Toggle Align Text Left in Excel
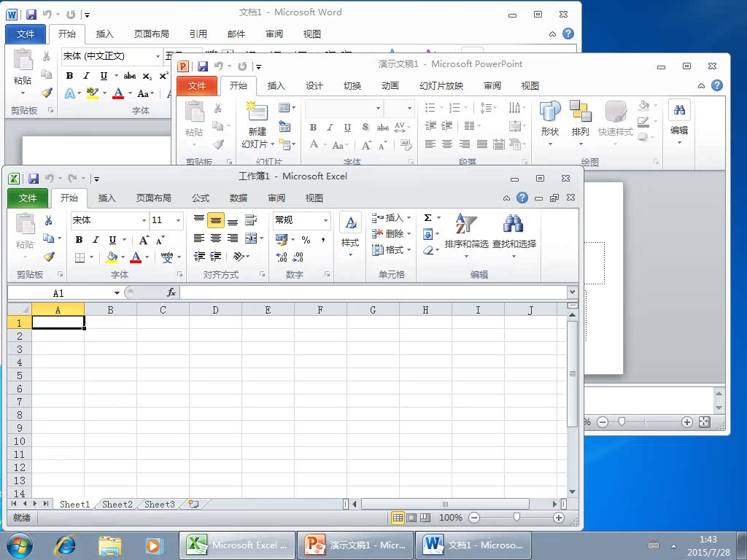The image size is (747, 560). click(199, 238)
